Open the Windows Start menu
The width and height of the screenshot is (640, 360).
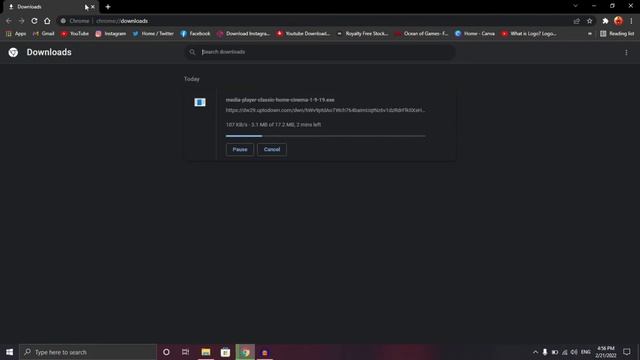[9, 352]
